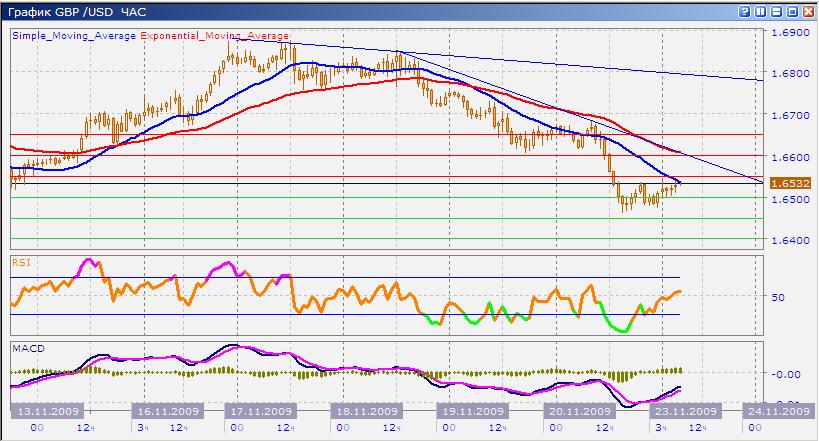This screenshot has height=441, width=819.
Task: Choose the 24.11.2009 date marker
Action: [778, 411]
